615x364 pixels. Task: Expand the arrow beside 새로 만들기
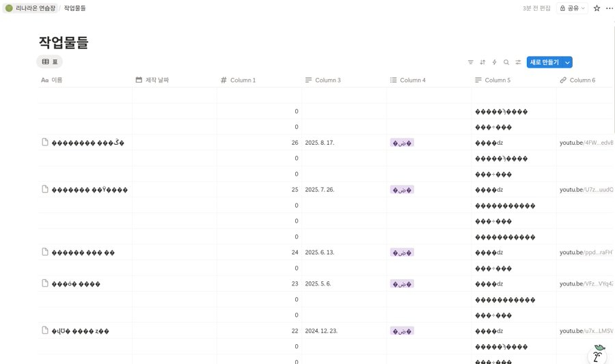coord(567,62)
